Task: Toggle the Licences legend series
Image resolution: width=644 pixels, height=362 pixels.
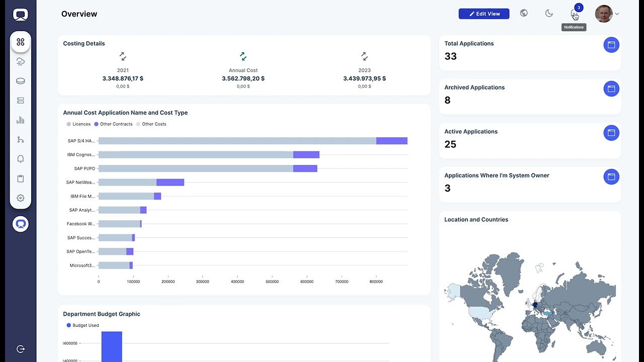Action: coord(78,124)
